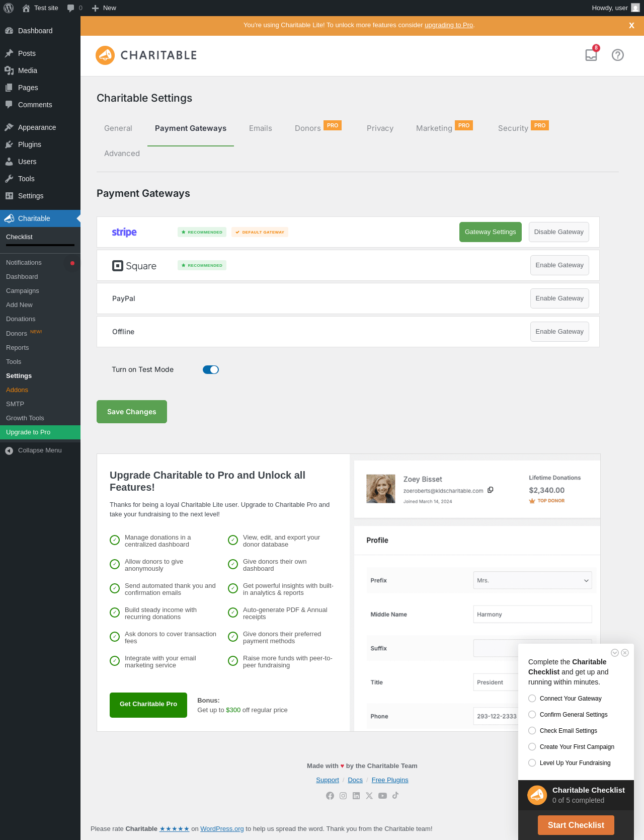
Task: Follow the upgrading to Pro link
Action: pos(449,25)
